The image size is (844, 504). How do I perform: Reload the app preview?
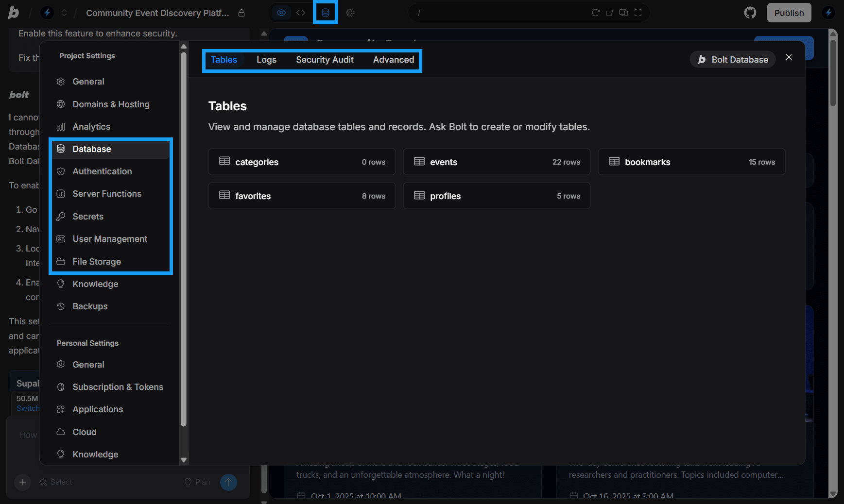pos(596,13)
